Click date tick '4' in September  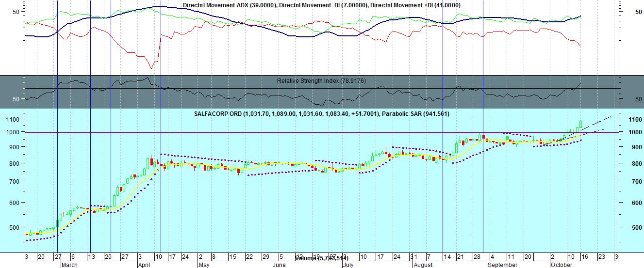point(492,257)
